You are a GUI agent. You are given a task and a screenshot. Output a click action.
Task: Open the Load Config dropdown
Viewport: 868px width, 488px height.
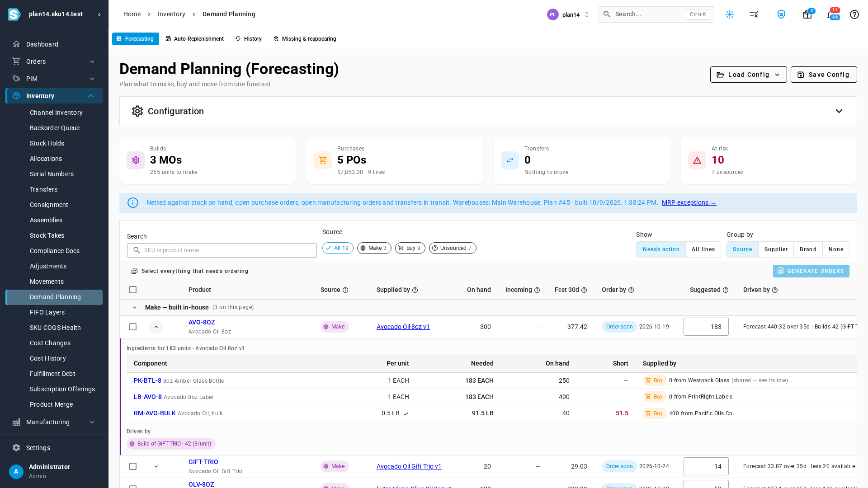pyautogui.click(x=749, y=75)
